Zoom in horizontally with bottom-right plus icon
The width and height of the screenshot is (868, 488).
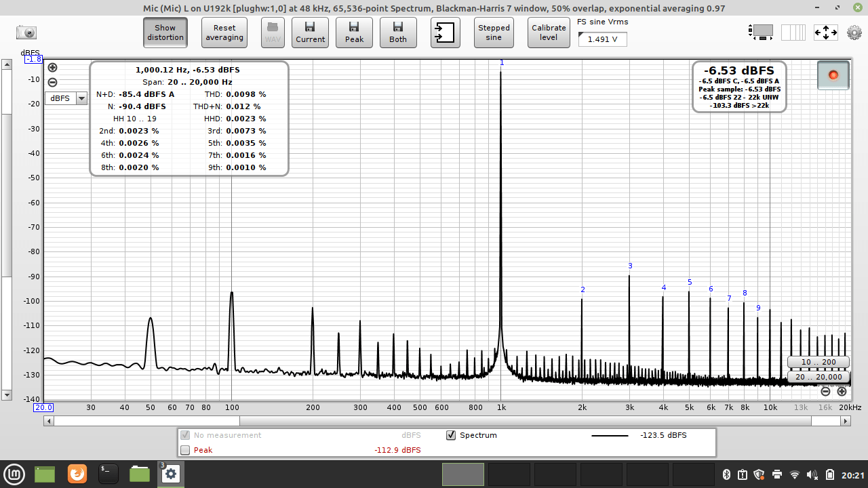pyautogui.click(x=842, y=391)
